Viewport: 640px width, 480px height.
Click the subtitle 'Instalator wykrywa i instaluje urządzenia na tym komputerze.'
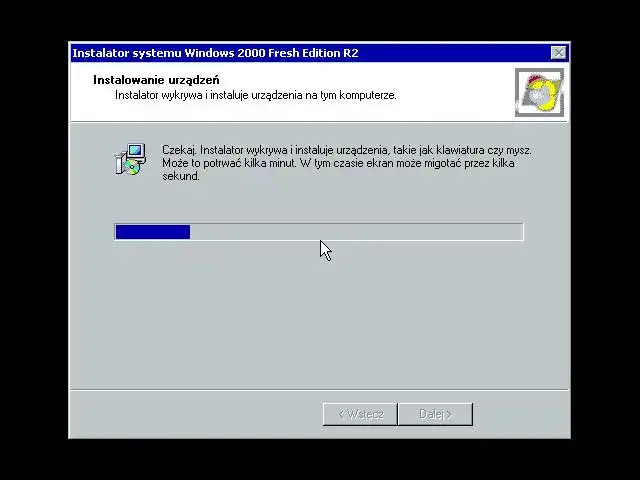[256, 95]
